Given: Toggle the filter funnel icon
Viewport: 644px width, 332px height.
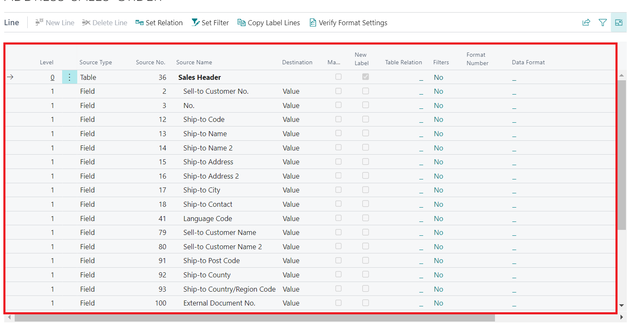Looking at the screenshot, I should pyautogui.click(x=602, y=23).
